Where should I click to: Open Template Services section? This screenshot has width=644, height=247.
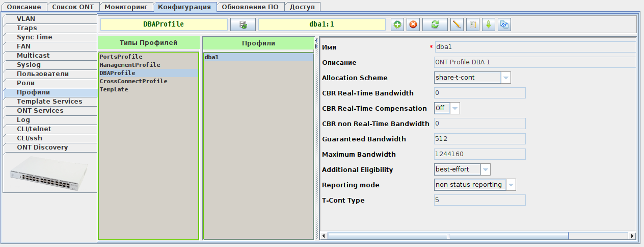tap(49, 102)
